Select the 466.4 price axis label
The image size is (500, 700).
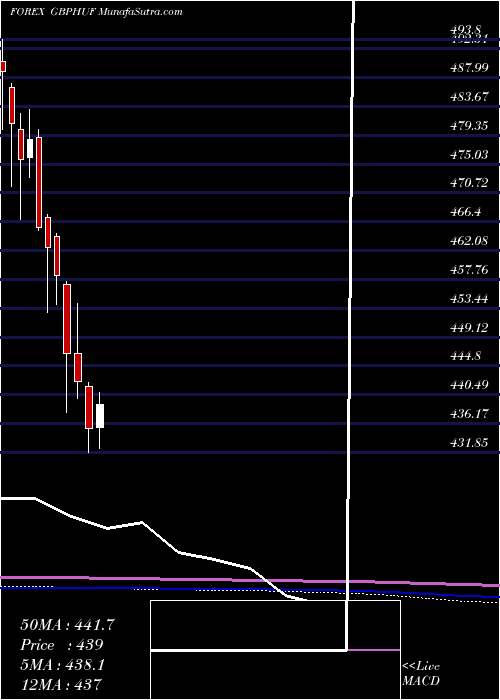pyautogui.click(x=467, y=212)
